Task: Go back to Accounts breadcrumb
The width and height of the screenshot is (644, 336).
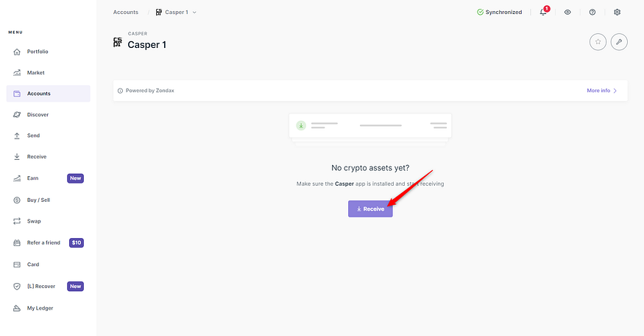Action: click(x=126, y=13)
